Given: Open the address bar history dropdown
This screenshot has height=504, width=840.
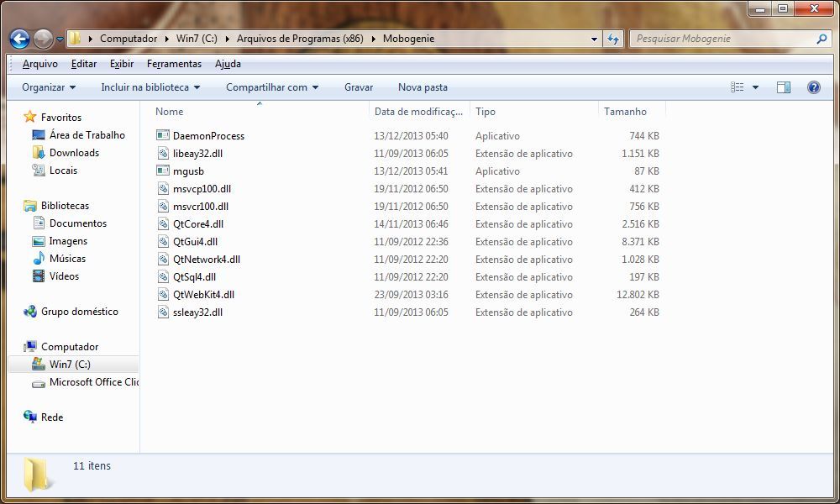Looking at the screenshot, I should pyautogui.click(x=594, y=39).
